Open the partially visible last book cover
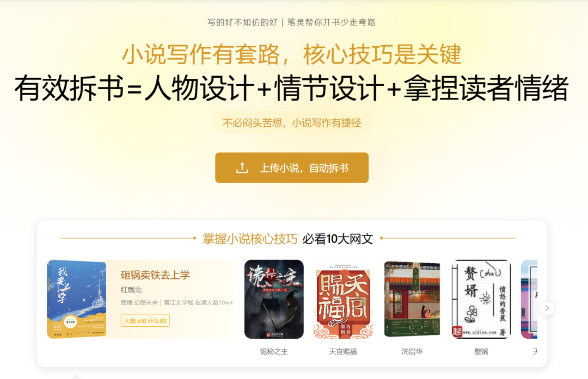The width and height of the screenshot is (588, 379). 529,299
